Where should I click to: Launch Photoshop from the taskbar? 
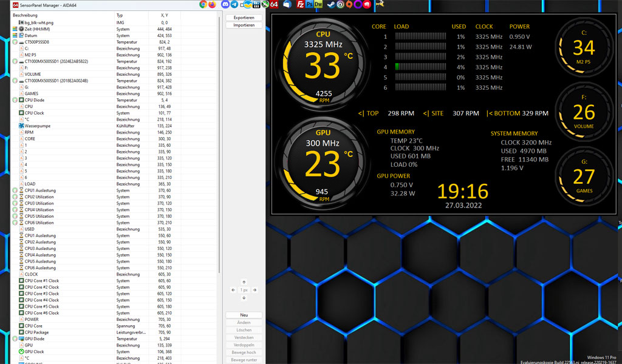(310, 4)
